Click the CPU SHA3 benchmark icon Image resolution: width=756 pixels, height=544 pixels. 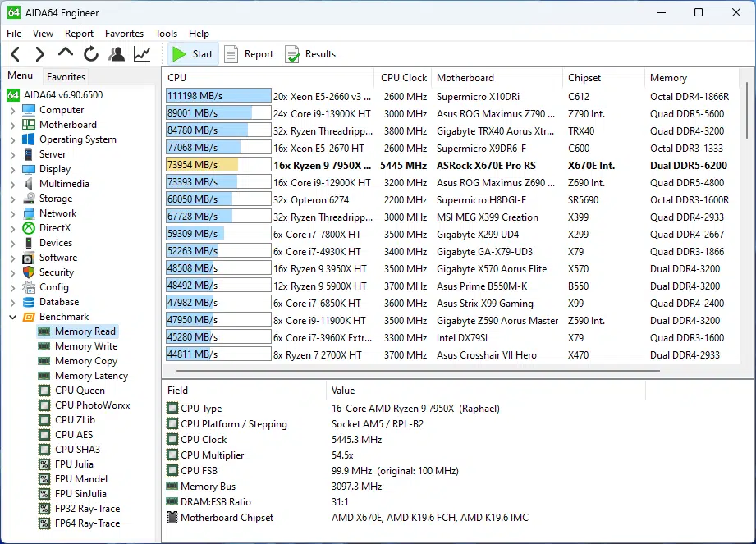pyautogui.click(x=44, y=450)
